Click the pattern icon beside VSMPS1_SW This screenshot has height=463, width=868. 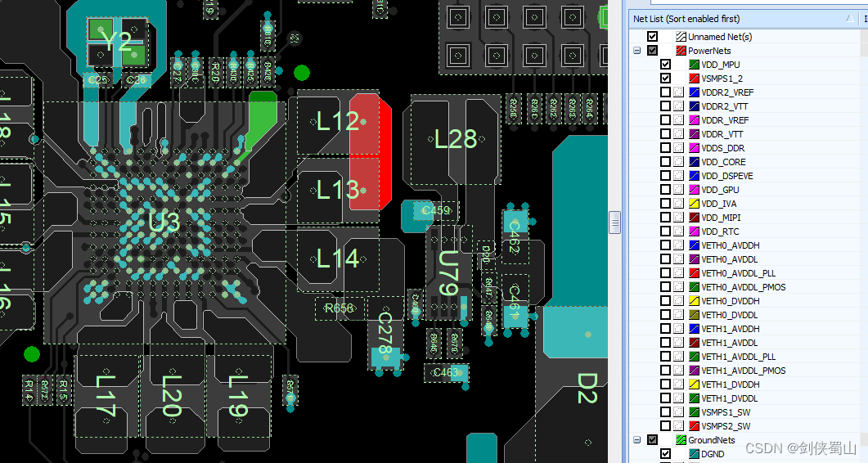679,412
